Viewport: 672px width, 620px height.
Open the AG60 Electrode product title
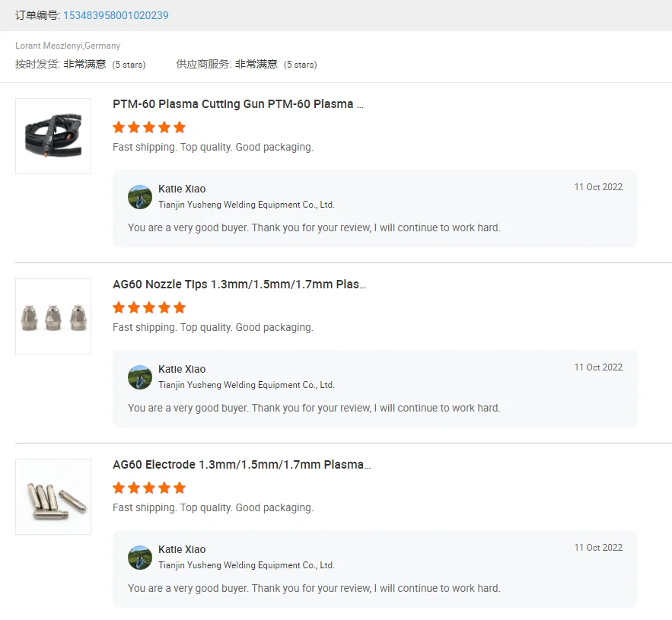(241, 465)
